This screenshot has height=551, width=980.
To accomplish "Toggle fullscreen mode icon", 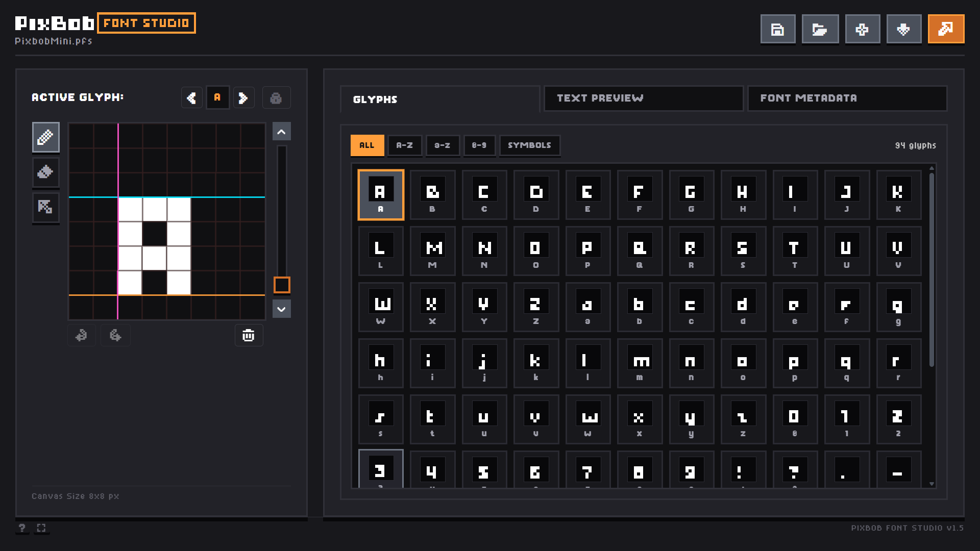I will (x=41, y=528).
